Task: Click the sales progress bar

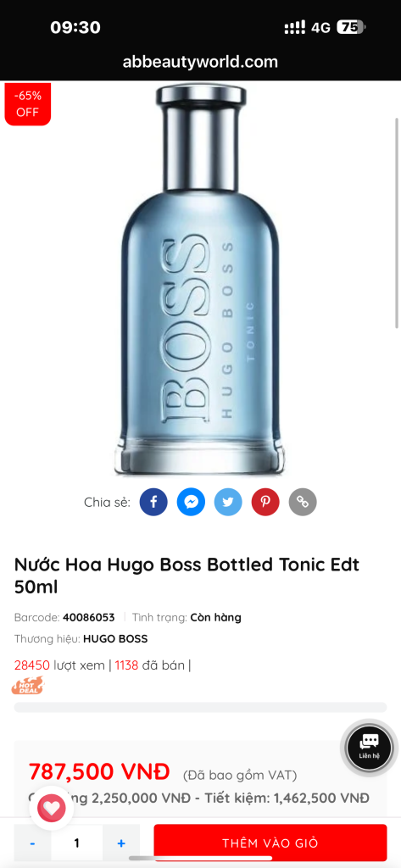Action: pyautogui.click(x=200, y=708)
